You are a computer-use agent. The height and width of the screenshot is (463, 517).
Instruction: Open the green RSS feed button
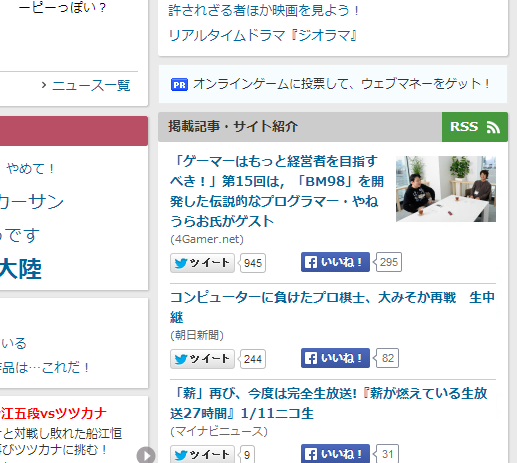point(475,127)
